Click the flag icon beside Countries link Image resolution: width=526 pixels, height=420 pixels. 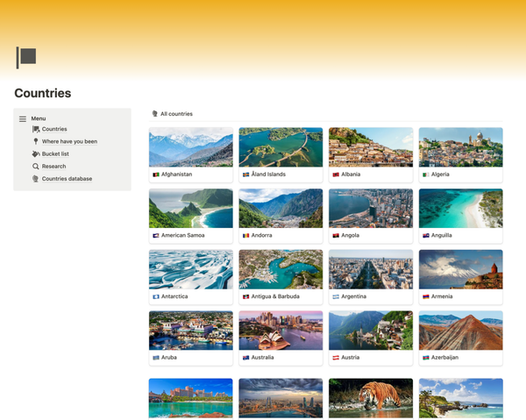(x=36, y=129)
